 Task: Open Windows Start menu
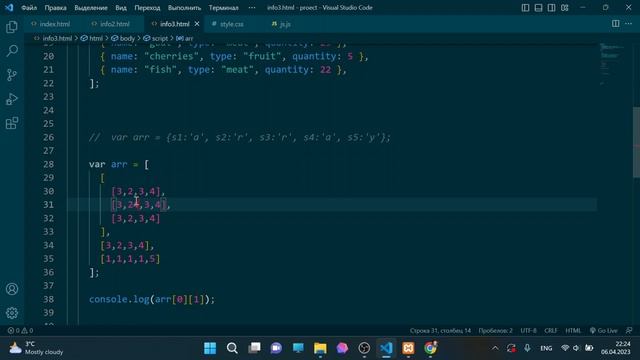[210, 348]
